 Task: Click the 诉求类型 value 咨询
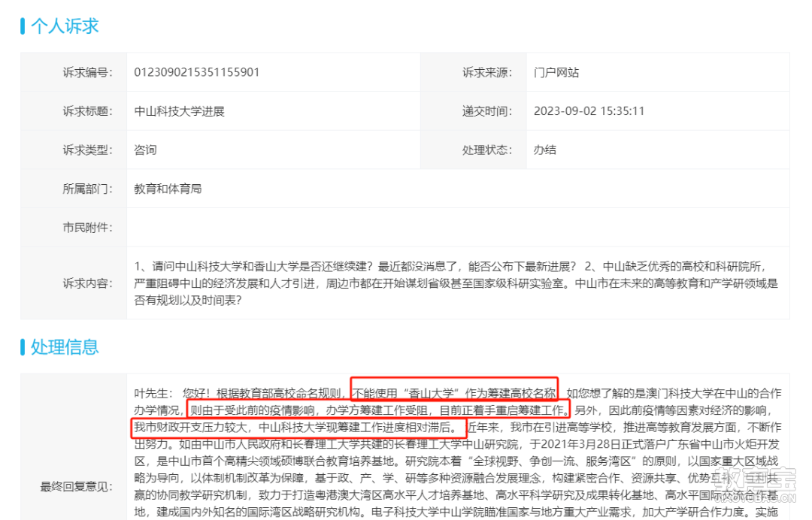click(145, 150)
